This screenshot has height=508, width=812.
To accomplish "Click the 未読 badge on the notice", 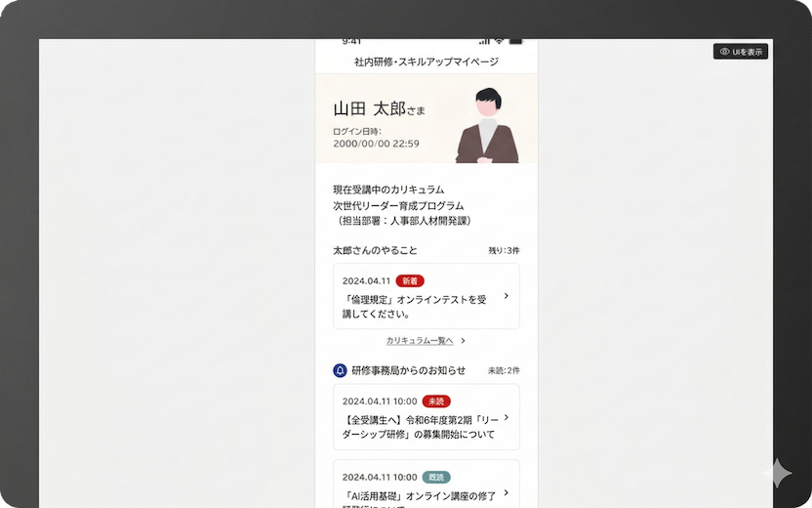I will coord(436,402).
